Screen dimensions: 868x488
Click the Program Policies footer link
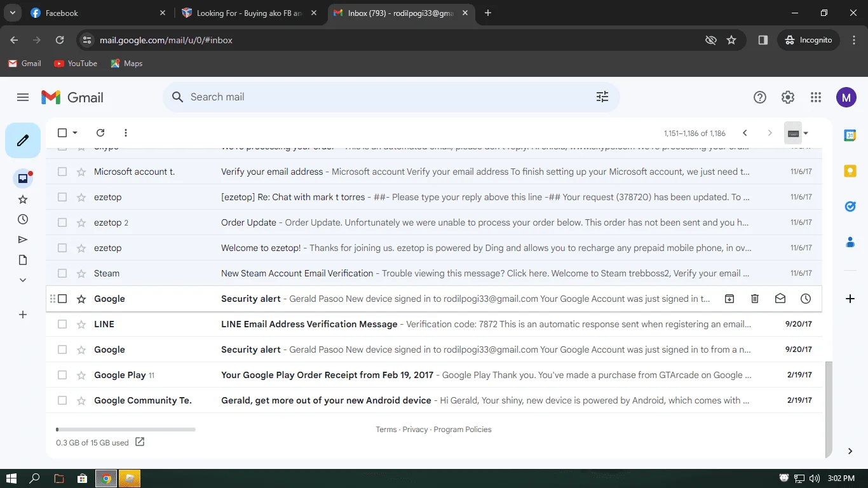click(x=463, y=430)
